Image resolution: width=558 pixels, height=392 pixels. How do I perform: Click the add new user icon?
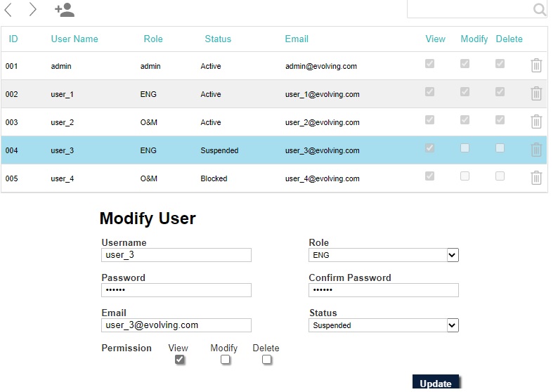pos(65,10)
